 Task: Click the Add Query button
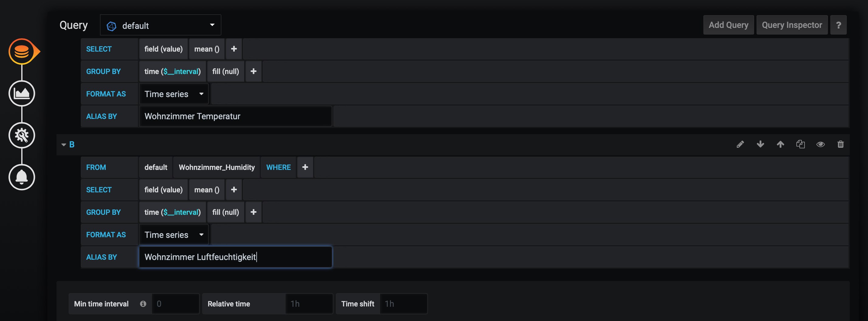tap(728, 25)
